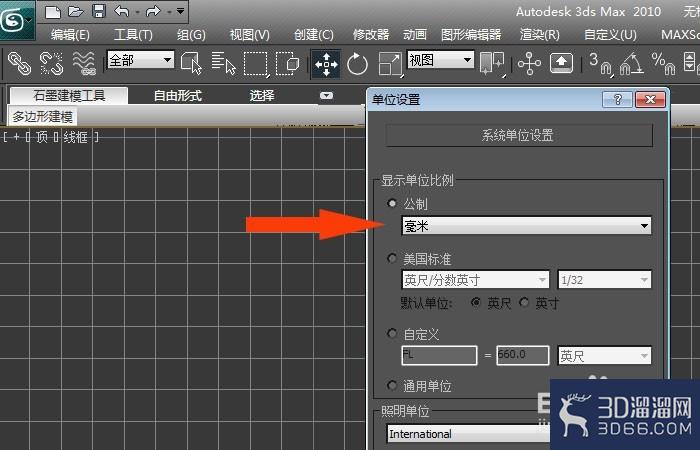Activate Select and Scale tool

point(390,64)
